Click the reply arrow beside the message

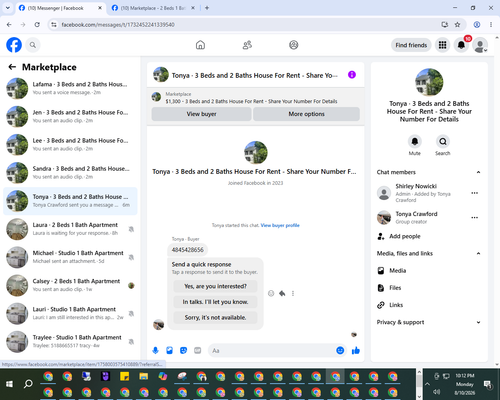282,293
